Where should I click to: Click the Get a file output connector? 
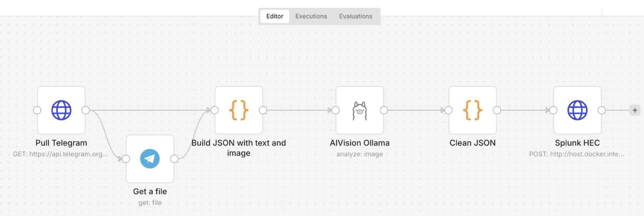(x=174, y=159)
